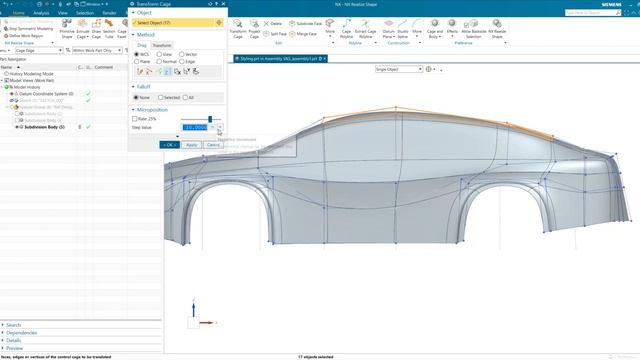Click the highlighted Z-axis constraint icon

click(x=167, y=71)
